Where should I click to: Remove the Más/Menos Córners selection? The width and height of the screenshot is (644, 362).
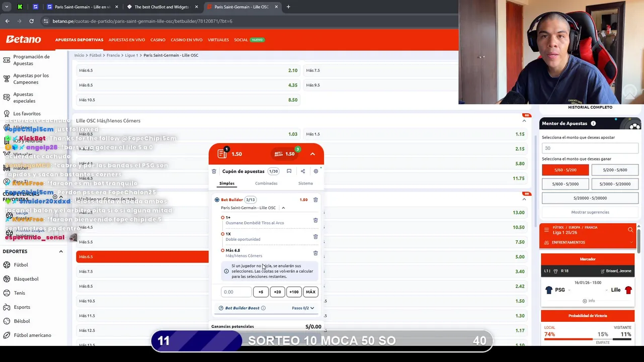tap(315, 253)
